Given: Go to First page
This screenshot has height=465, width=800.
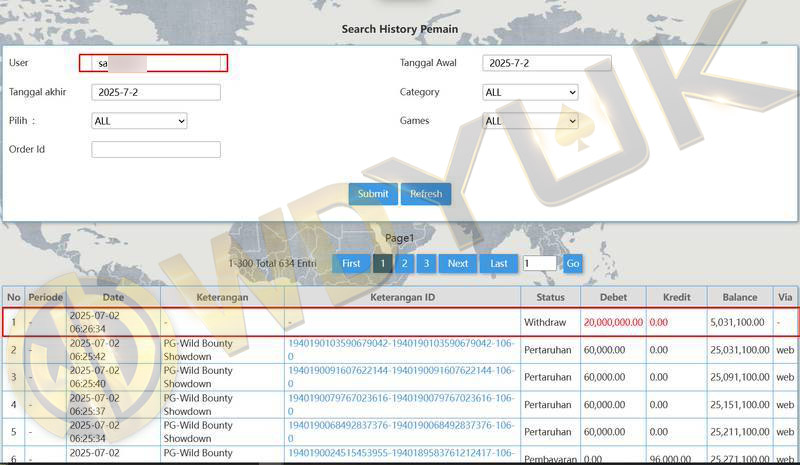Looking at the screenshot, I should pos(351,263).
